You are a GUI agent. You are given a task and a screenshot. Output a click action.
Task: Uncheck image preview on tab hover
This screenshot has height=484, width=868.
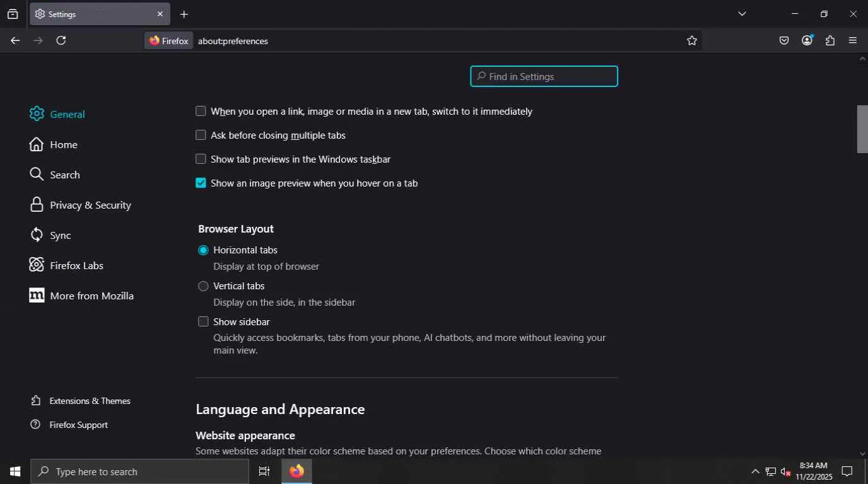coord(201,183)
